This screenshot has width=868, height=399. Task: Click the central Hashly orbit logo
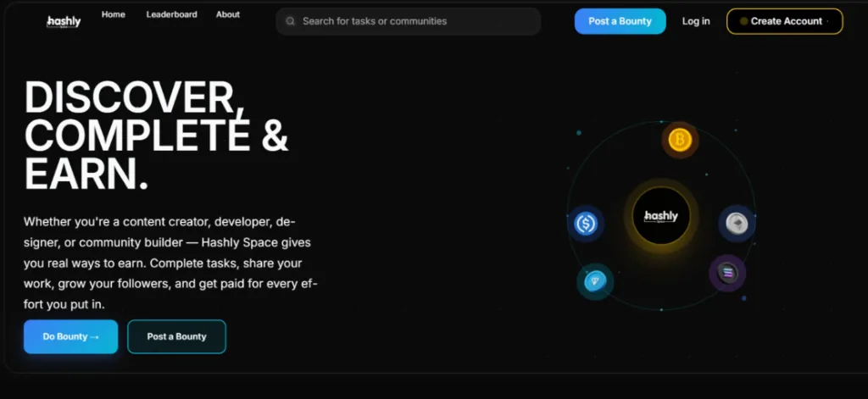click(661, 216)
